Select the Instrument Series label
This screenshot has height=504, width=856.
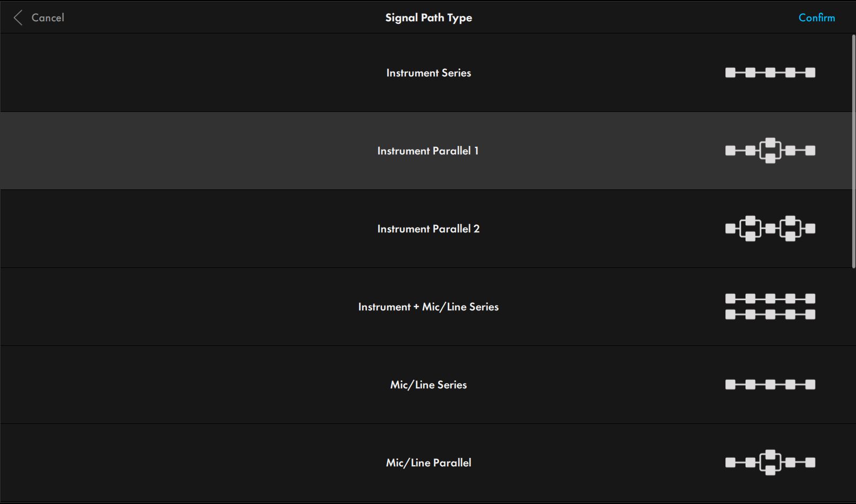[429, 73]
